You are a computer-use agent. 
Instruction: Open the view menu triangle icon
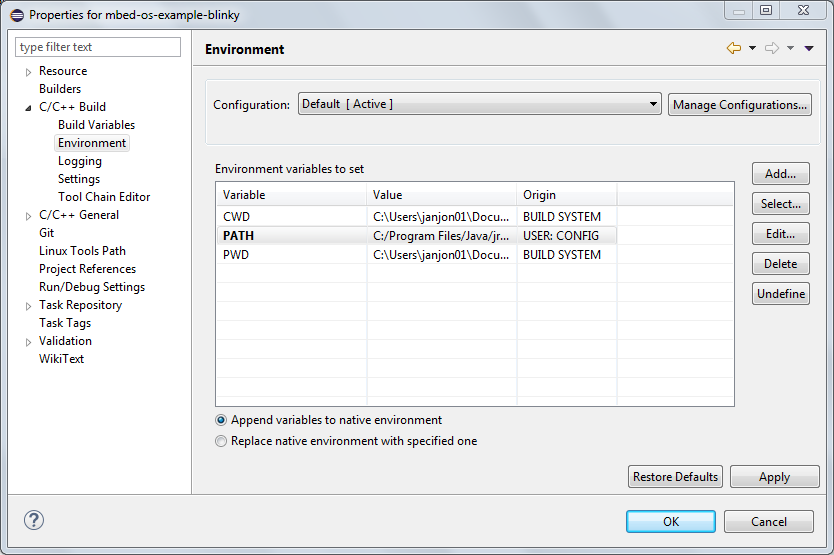click(809, 49)
